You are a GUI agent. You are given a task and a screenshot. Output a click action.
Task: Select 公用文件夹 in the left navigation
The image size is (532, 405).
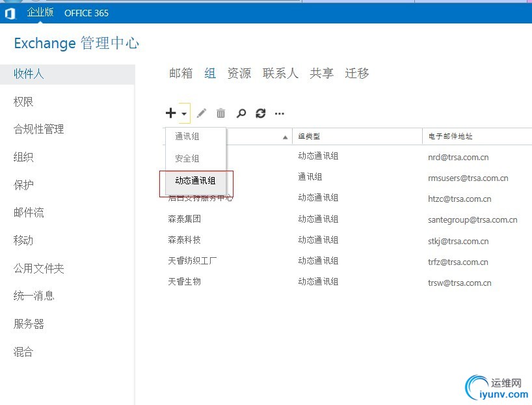[38, 268]
